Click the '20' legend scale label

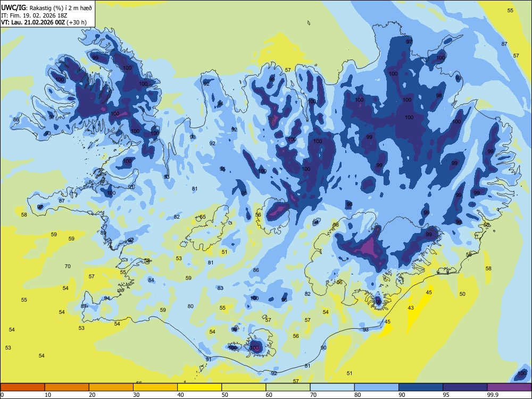click(92, 395)
